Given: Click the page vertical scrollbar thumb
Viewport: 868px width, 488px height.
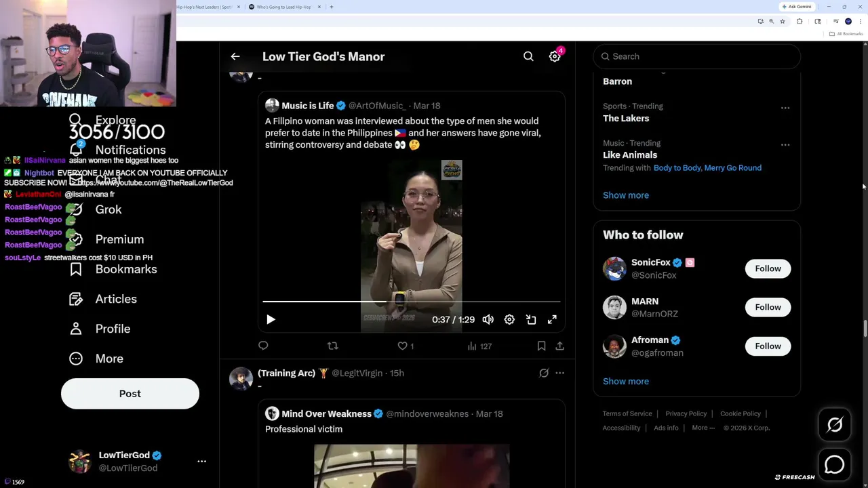Looking at the screenshot, I should click(865, 329).
